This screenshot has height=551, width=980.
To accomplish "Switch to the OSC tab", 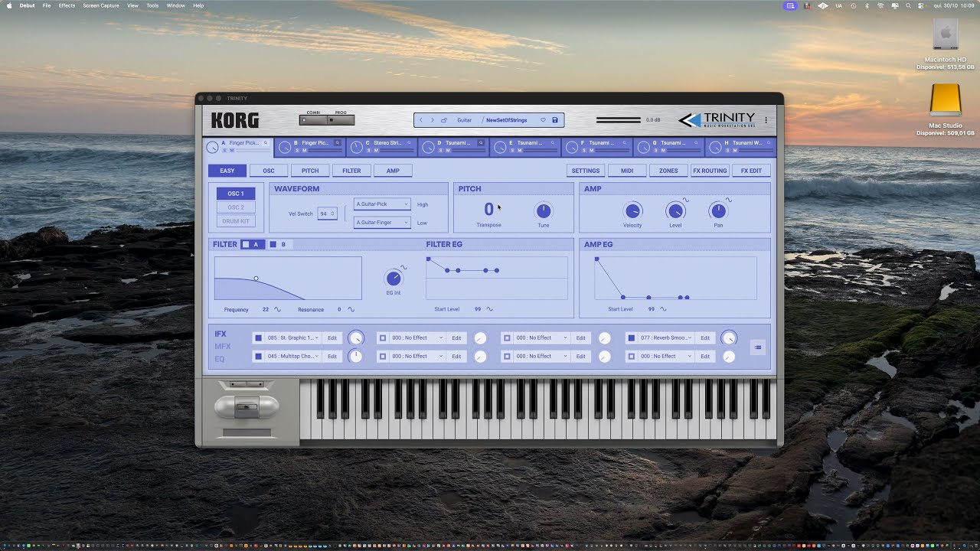I will [x=269, y=171].
